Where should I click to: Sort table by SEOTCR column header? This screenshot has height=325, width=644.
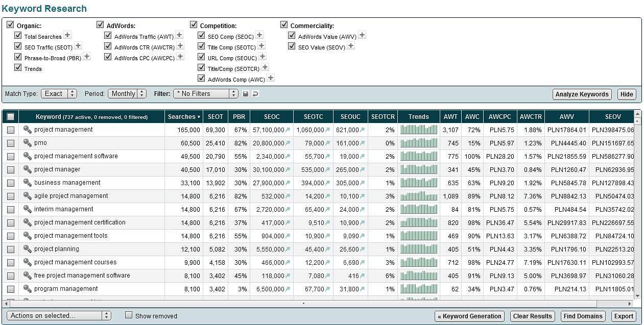tap(383, 117)
